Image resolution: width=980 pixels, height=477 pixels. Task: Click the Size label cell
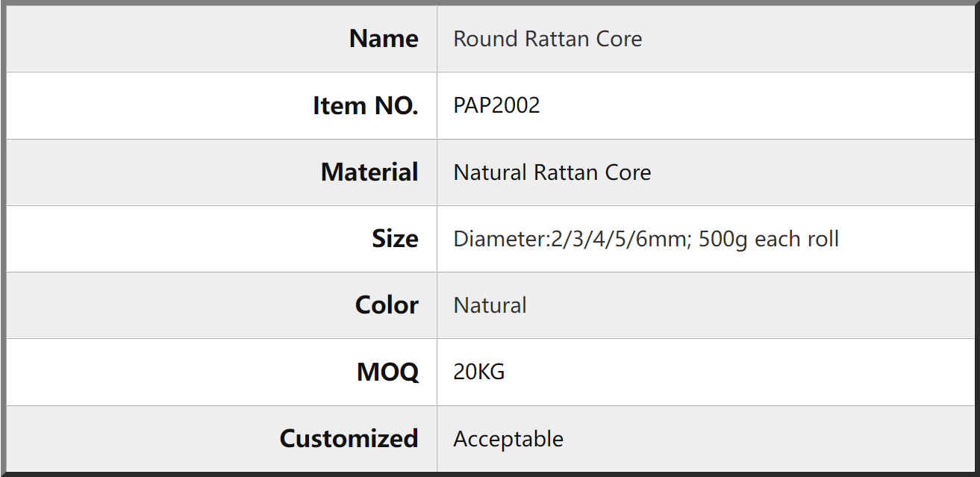[x=221, y=239]
